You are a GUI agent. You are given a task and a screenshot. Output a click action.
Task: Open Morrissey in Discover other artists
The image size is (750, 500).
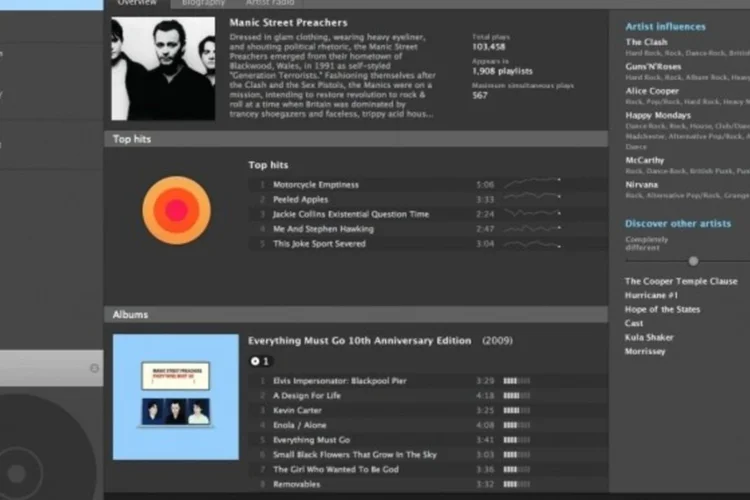coord(645,352)
